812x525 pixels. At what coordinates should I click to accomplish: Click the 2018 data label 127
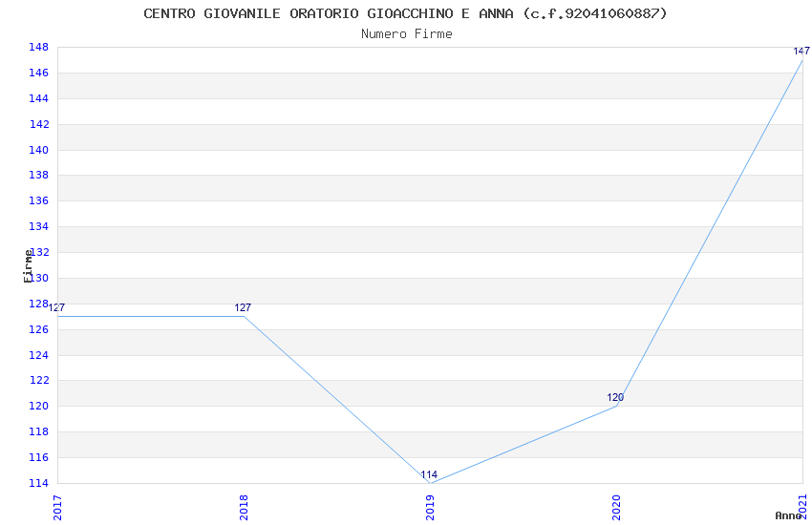click(x=243, y=307)
